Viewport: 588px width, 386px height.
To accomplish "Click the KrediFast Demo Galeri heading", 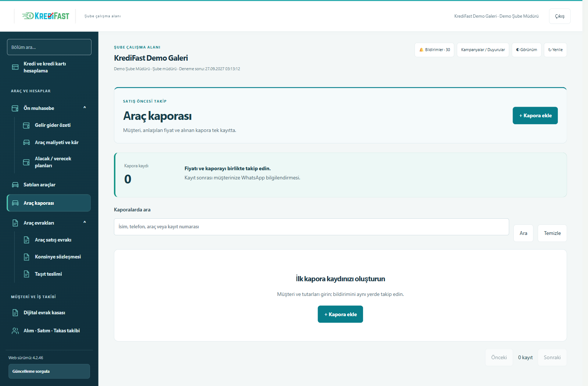I will tap(151, 58).
